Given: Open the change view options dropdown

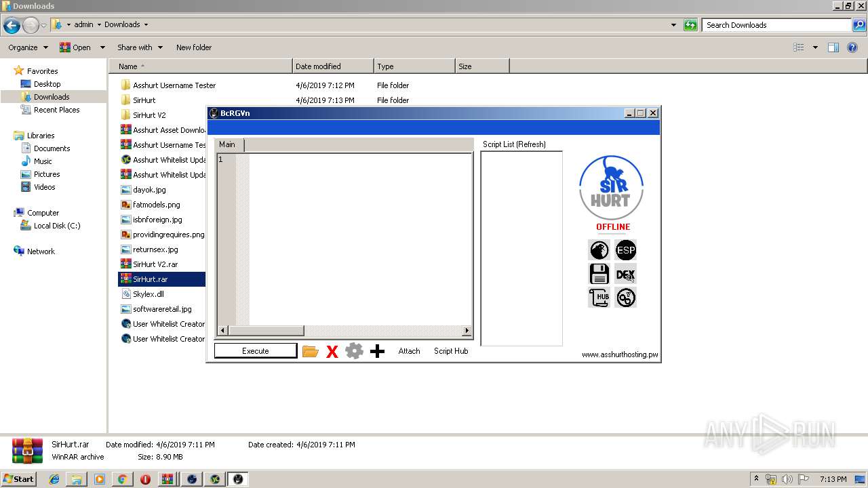Looking at the screenshot, I should [x=815, y=47].
